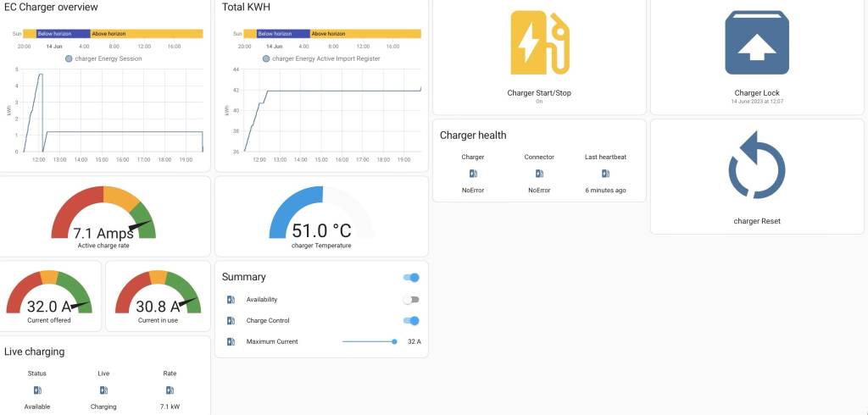Click the Live charging Rate icon
The image size is (868, 415).
170,390
